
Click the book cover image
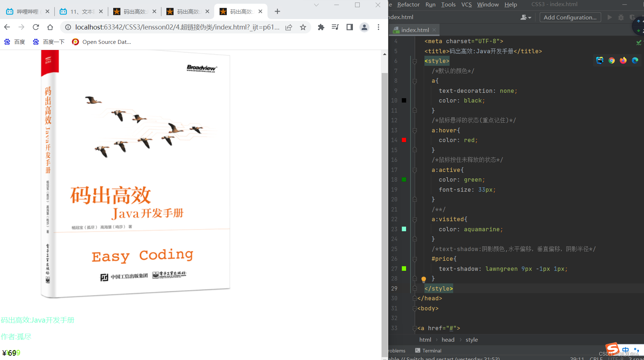coord(135,174)
